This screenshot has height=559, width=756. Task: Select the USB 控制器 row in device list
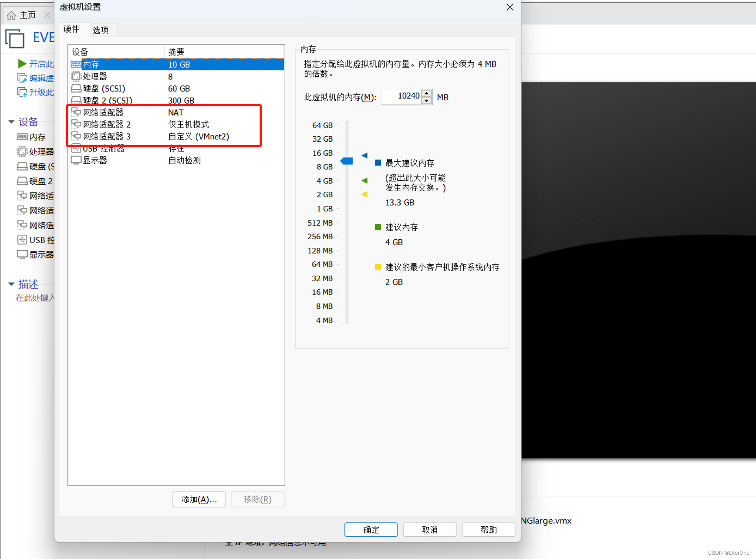tap(176, 149)
